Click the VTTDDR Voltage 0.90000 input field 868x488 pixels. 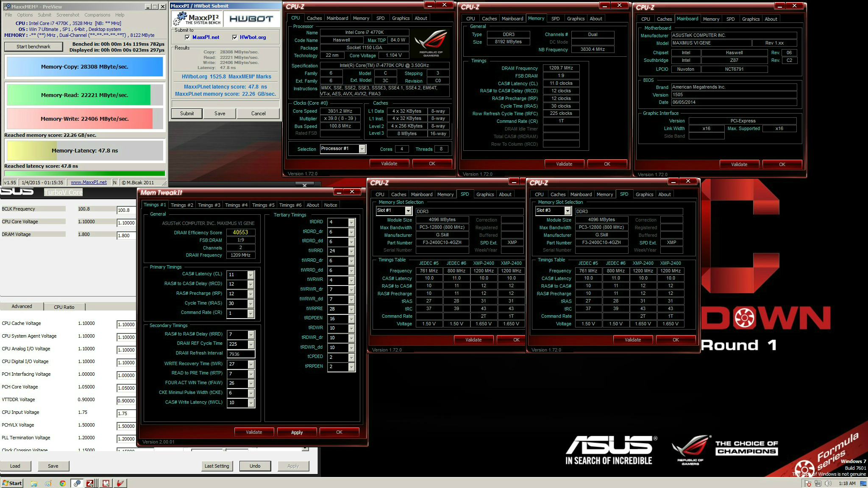click(126, 401)
